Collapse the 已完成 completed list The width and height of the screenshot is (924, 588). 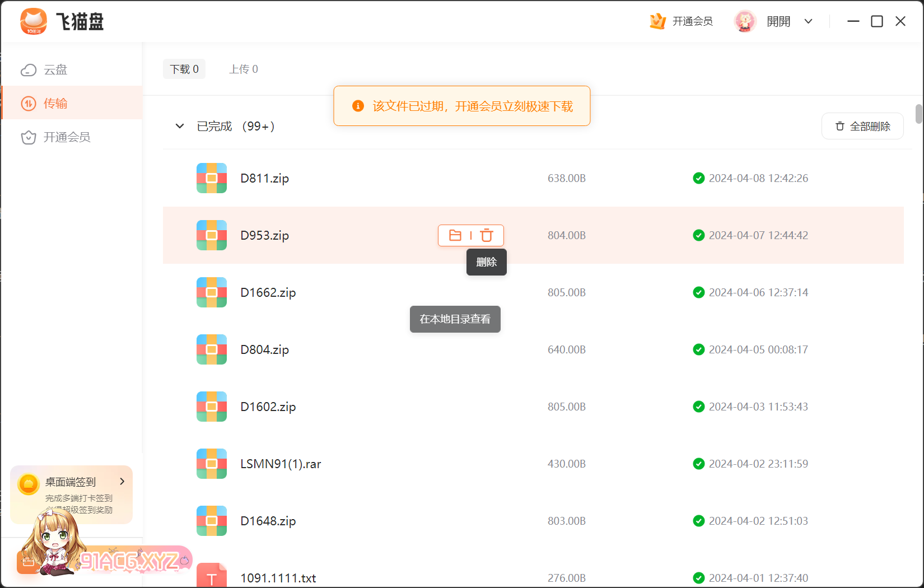(x=180, y=126)
